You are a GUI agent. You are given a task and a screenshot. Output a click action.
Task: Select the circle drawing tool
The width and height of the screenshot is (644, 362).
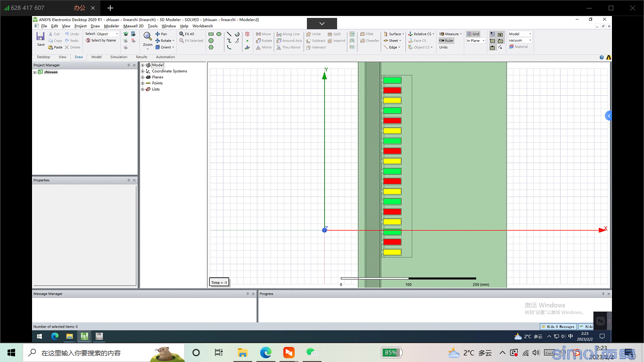pyautogui.click(x=211, y=41)
